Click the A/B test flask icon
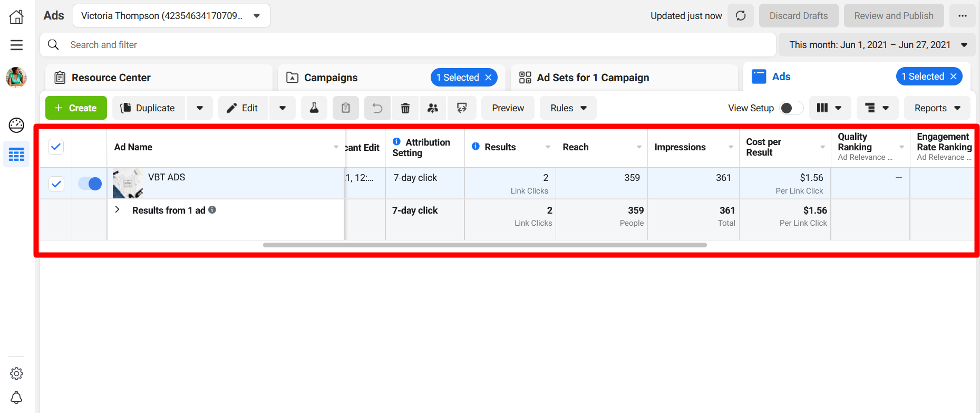Screen dimensions: 980x413 click(x=314, y=108)
